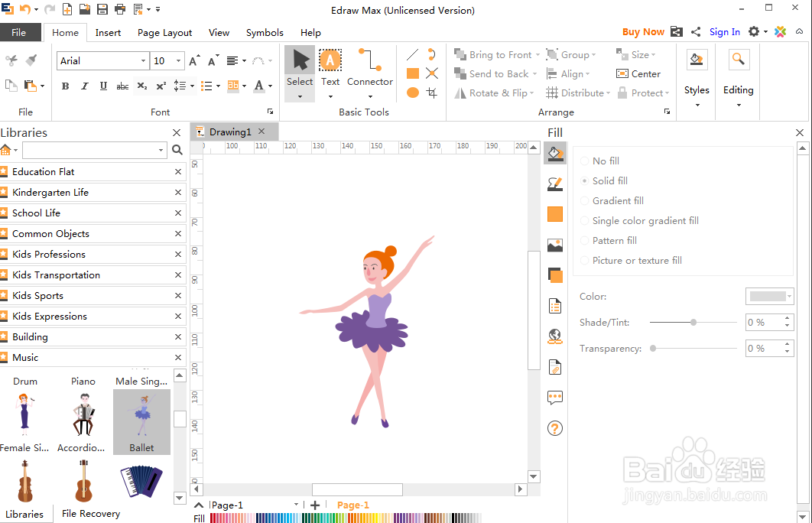Expand the Fill Color dropdown
The image size is (812, 523).
(790, 297)
